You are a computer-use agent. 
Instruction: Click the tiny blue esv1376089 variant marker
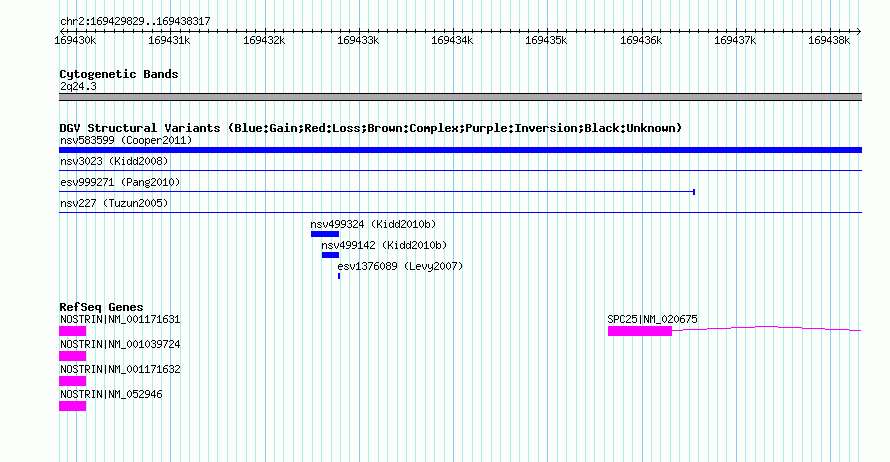point(339,276)
